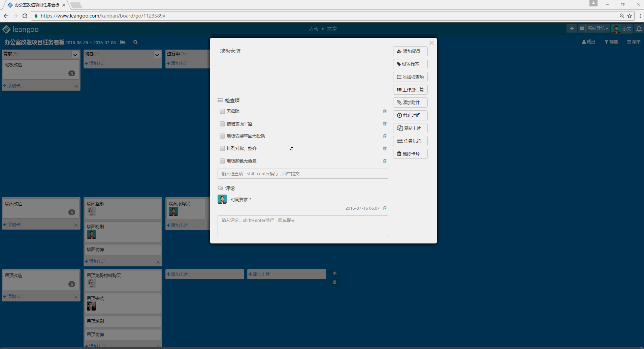Open the 看板导航 dropdown
This screenshot has height=349, width=644.
598,29
